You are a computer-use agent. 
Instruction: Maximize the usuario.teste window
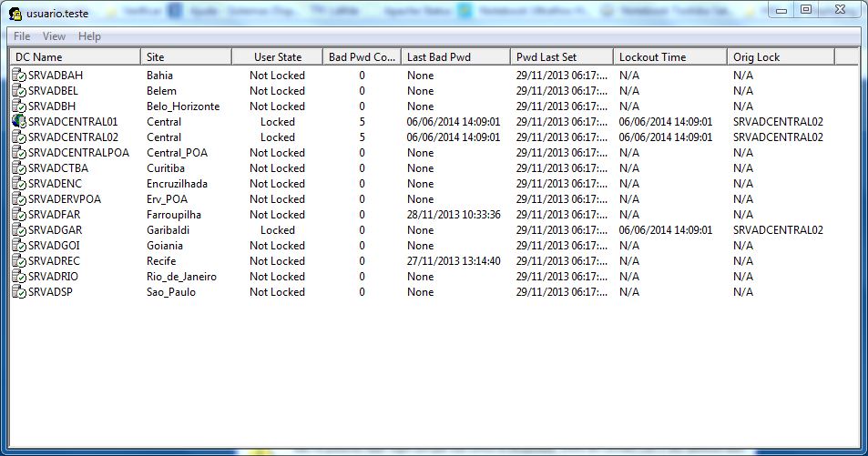click(806, 9)
